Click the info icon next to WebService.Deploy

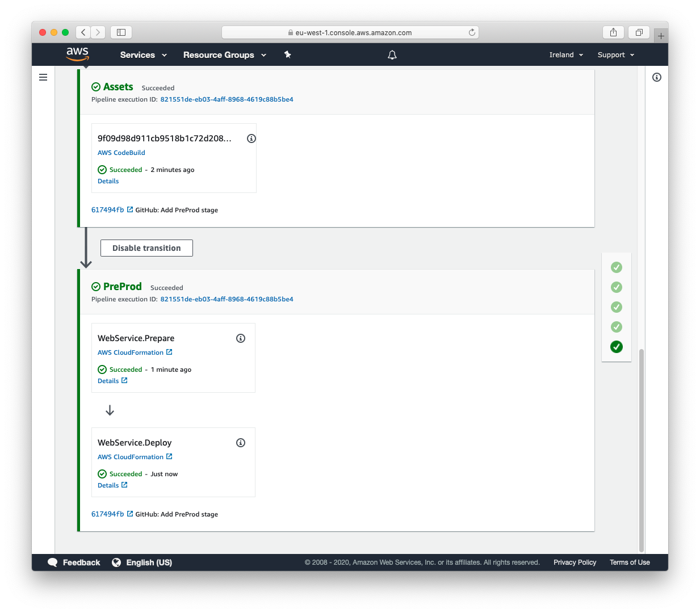coord(240,442)
